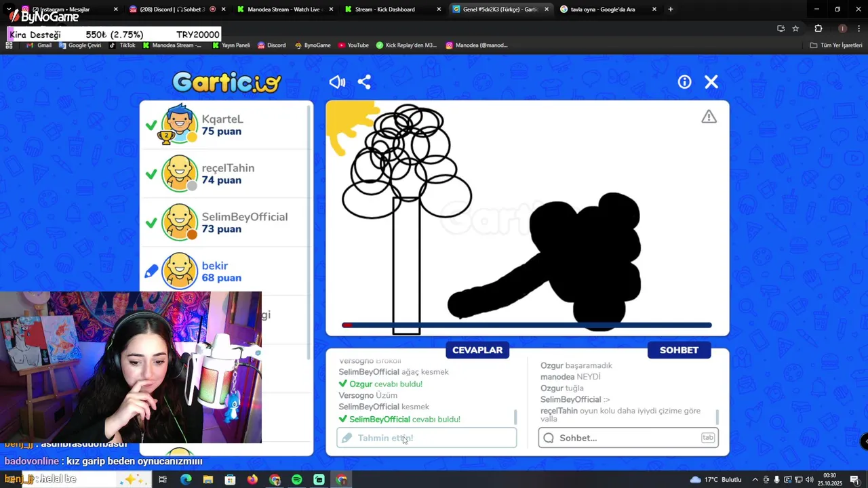The width and height of the screenshot is (868, 488).
Task: Click SelimBeyOfficial's player avatar
Action: 179,222
